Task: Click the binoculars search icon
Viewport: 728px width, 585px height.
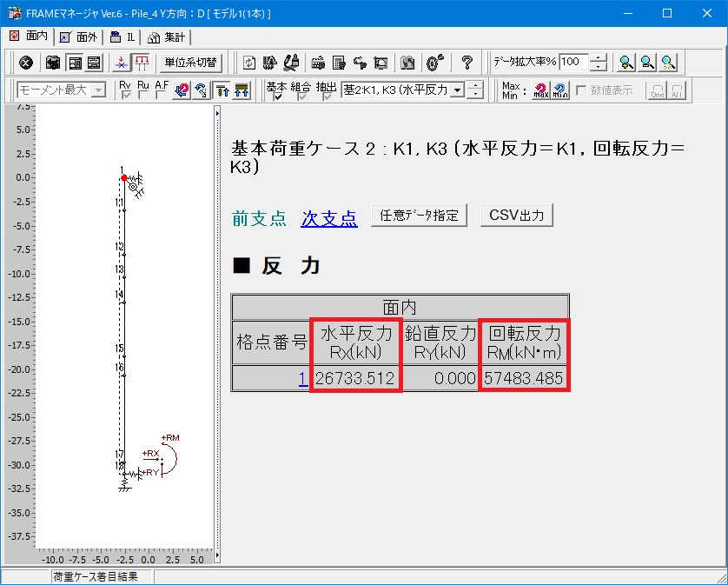Action: pos(407,63)
